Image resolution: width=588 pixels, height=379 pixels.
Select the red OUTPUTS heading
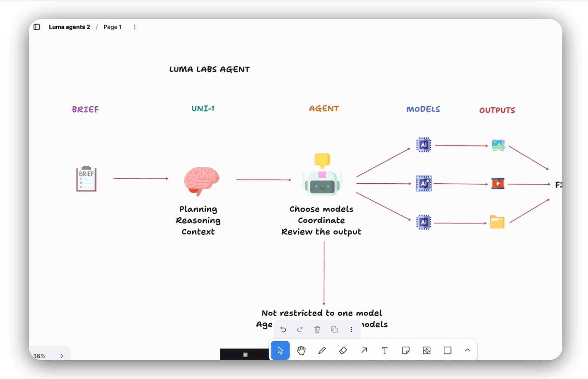click(497, 110)
